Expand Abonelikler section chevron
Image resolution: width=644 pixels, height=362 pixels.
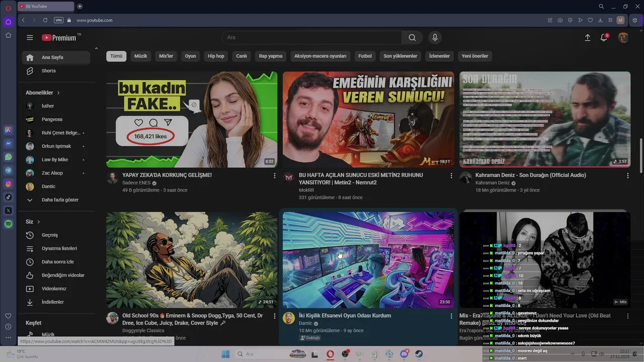point(58,93)
